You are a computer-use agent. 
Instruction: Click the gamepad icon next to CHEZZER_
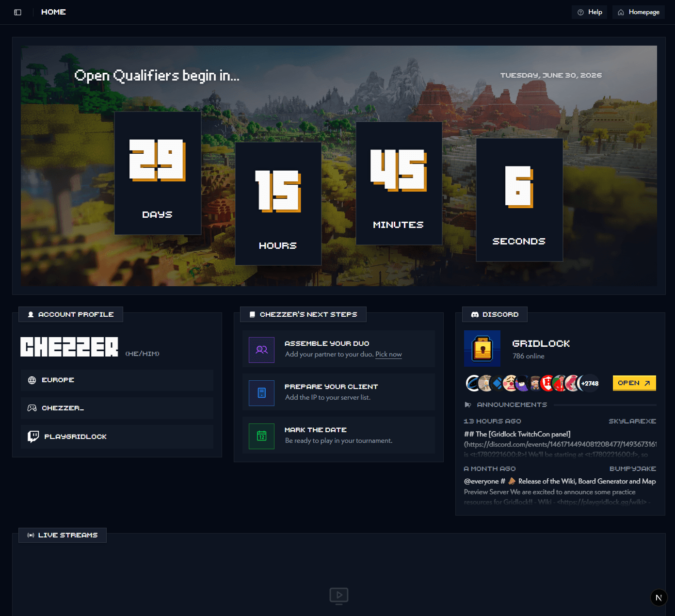[32, 408]
